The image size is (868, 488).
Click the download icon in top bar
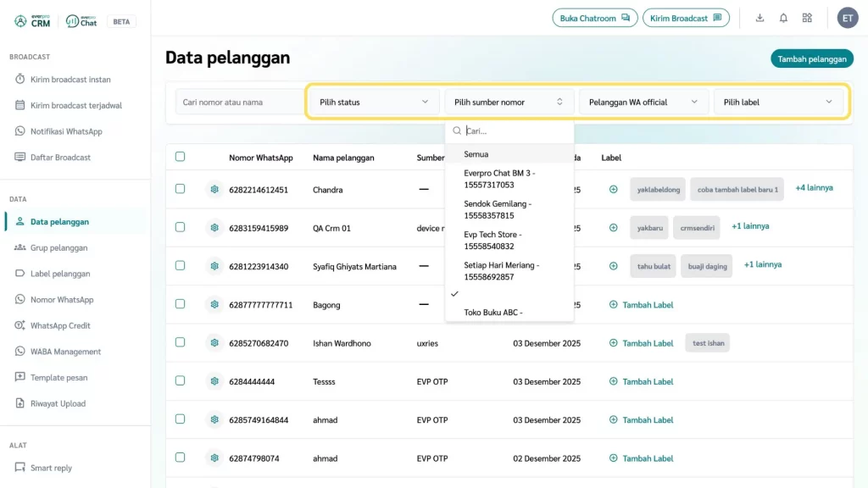pyautogui.click(x=759, y=18)
